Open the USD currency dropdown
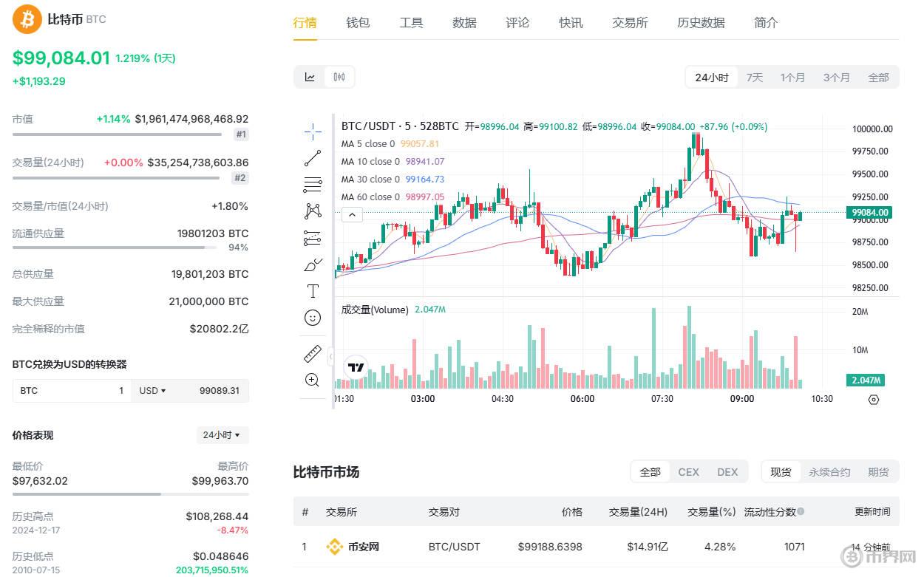Image resolution: width=924 pixels, height=577 pixels. click(152, 390)
